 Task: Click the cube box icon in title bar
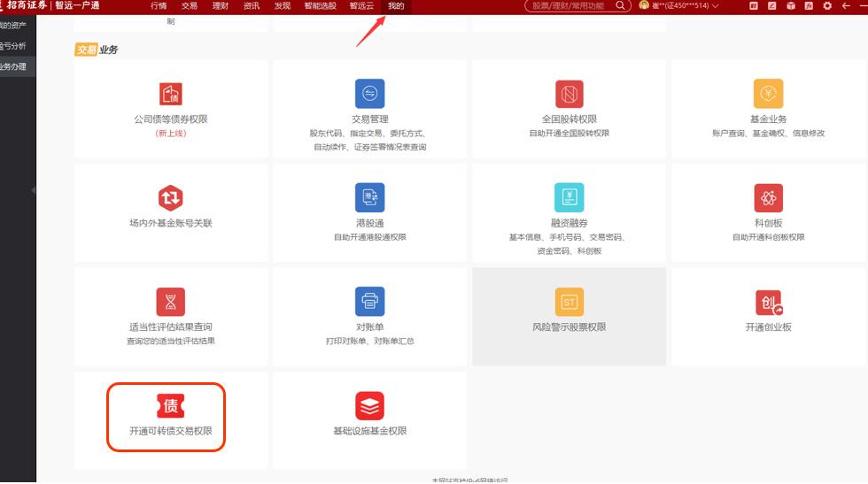(x=790, y=5)
